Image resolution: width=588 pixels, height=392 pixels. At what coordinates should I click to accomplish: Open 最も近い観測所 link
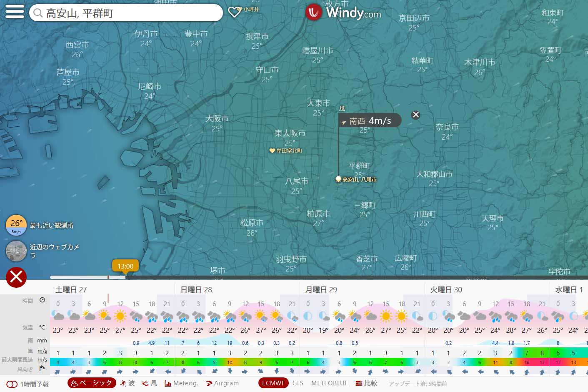(52, 225)
